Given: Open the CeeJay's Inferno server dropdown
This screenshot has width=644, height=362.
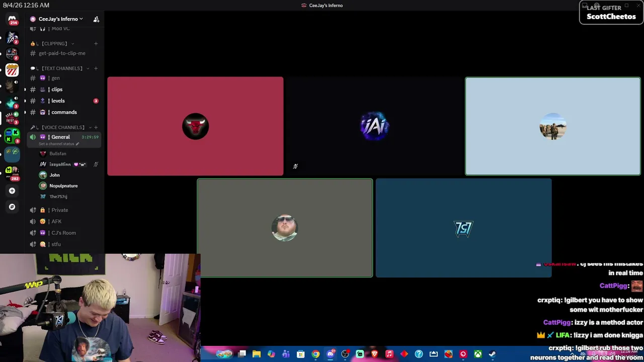Looking at the screenshot, I should pyautogui.click(x=61, y=19).
